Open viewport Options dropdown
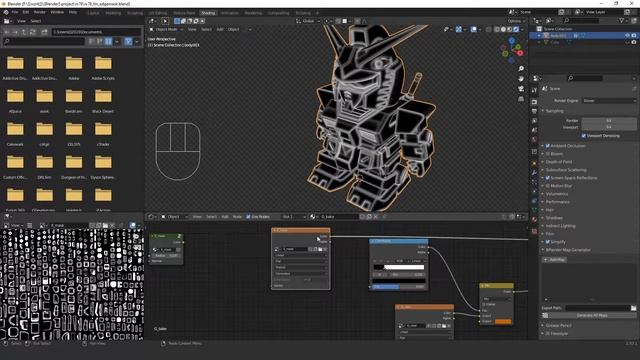The height and width of the screenshot is (360, 640). point(516,21)
